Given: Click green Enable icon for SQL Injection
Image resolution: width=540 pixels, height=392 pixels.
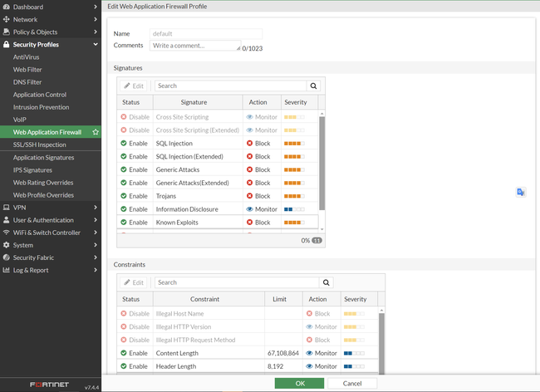Looking at the screenshot, I should [124, 143].
